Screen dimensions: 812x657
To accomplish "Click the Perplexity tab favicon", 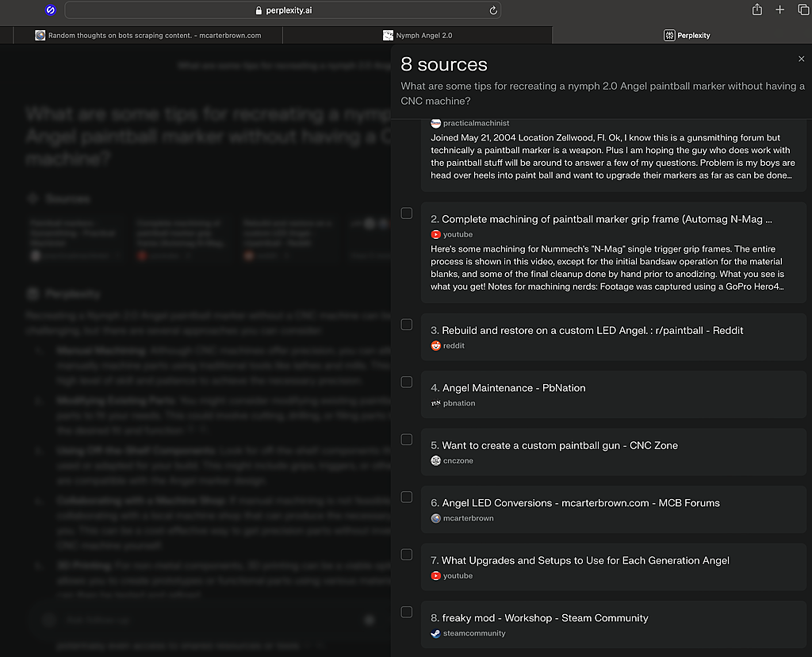I will tap(669, 35).
